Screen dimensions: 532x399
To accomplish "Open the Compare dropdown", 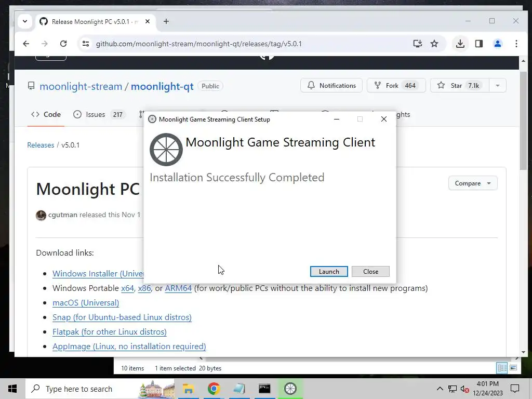I will (473, 183).
